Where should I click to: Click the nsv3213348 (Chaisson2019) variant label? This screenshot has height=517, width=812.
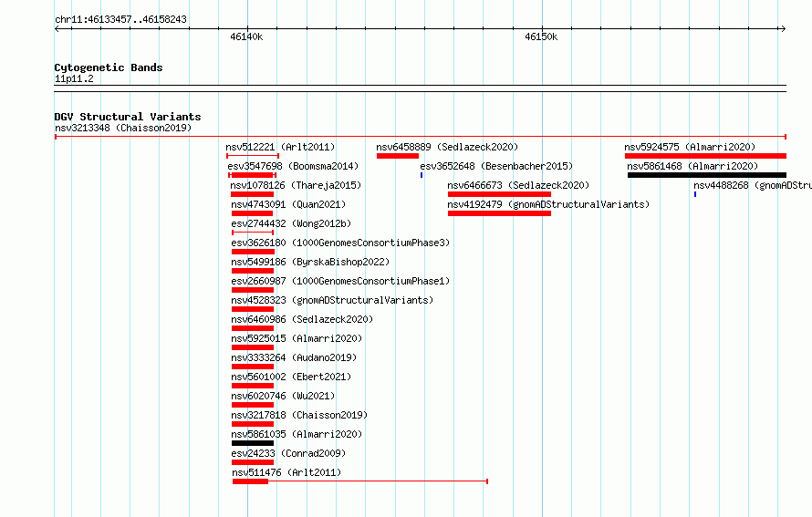pos(123,128)
